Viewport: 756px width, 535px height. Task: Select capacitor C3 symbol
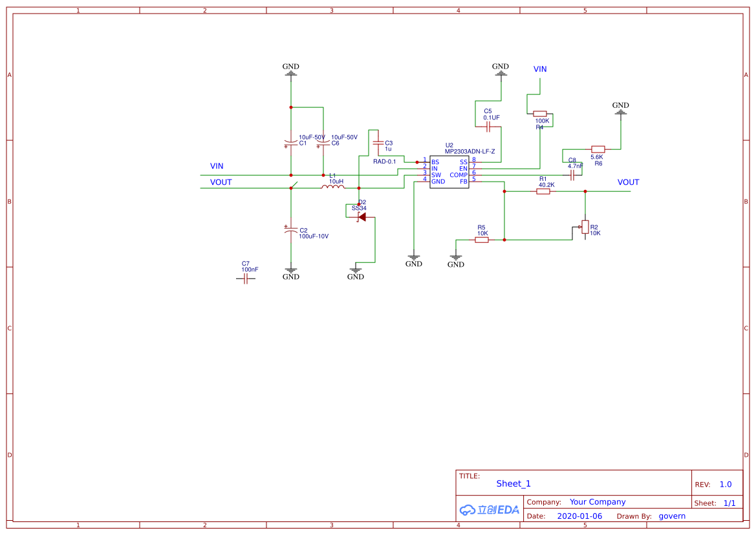point(378,143)
